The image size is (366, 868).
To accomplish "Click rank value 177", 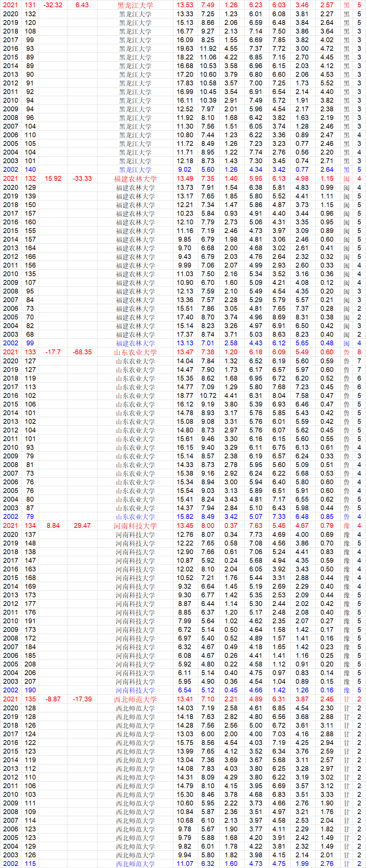I will click(30, 604).
